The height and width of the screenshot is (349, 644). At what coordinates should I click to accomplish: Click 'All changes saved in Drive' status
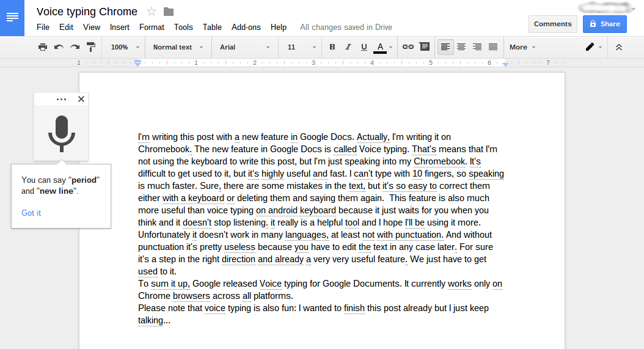346,27
